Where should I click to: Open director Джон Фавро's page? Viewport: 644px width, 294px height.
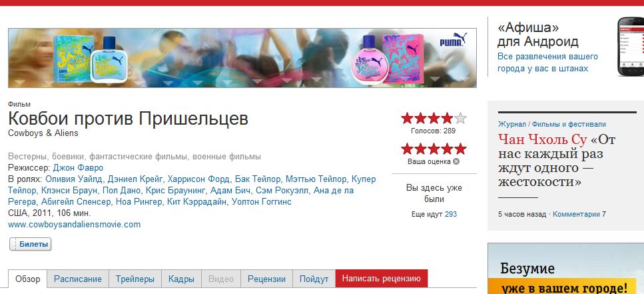coord(78,168)
